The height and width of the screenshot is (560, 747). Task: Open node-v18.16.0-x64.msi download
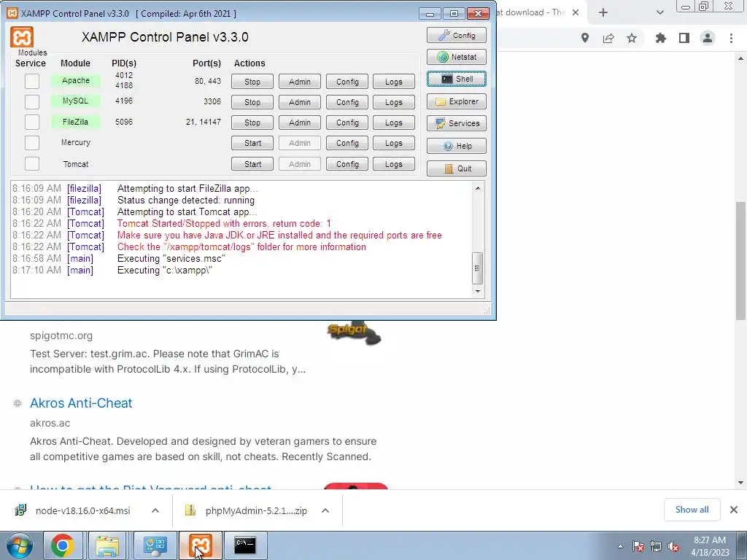tap(82, 510)
